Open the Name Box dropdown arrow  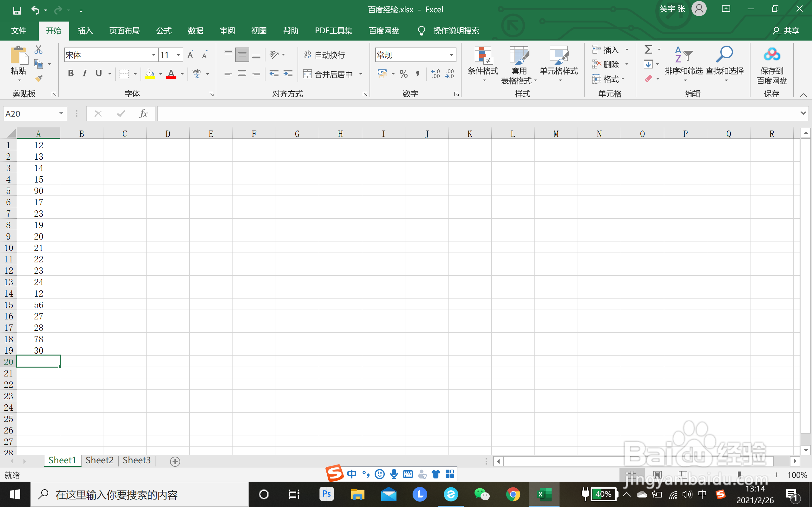coord(61,113)
